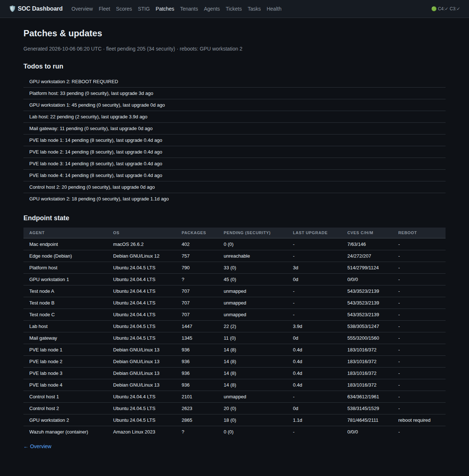
Task: Select the Patches nav item
Action: coord(165,9)
